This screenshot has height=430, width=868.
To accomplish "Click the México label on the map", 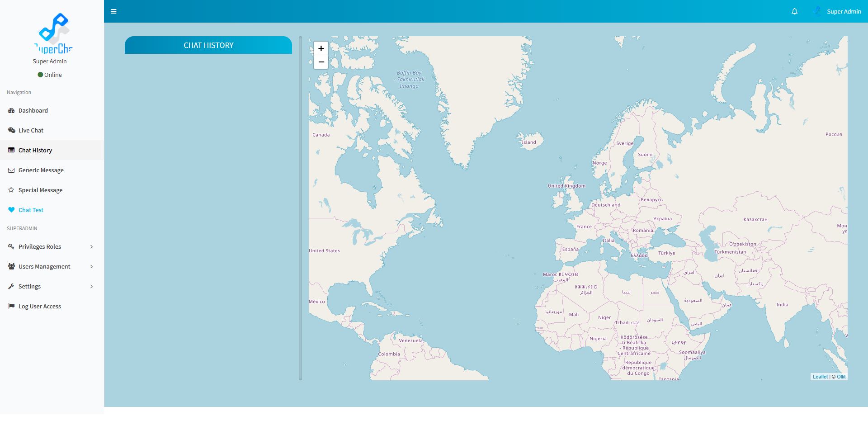I will click(316, 302).
